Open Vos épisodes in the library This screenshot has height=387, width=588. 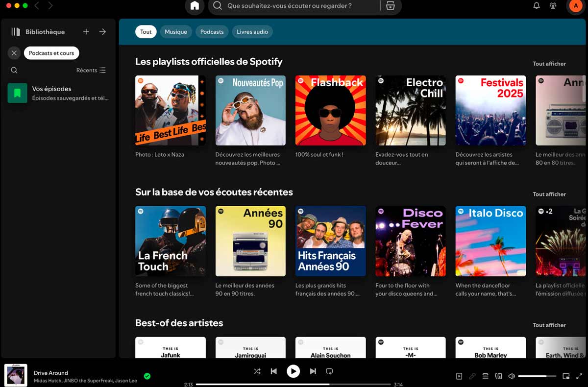(59, 93)
